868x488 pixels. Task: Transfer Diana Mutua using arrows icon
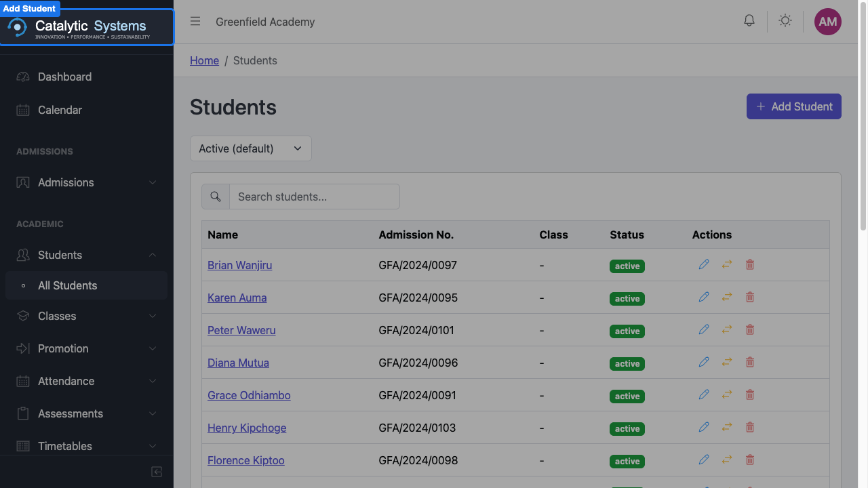[727, 362]
